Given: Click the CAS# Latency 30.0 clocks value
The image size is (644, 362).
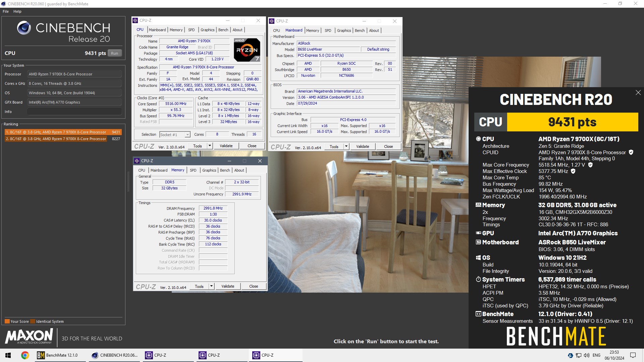Looking at the screenshot, I should click(x=213, y=220).
